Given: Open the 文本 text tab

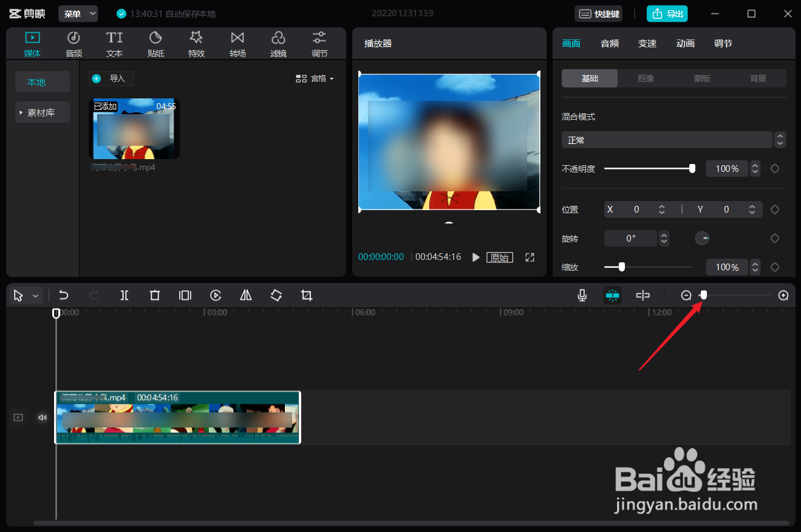Looking at the screenshot, I should click(x=114, y=44).
